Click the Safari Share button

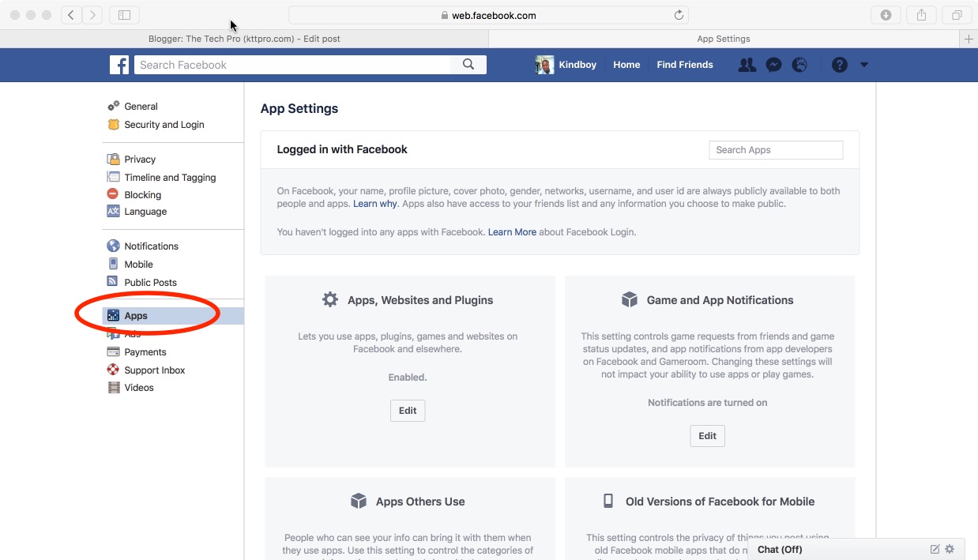[921, 15]
